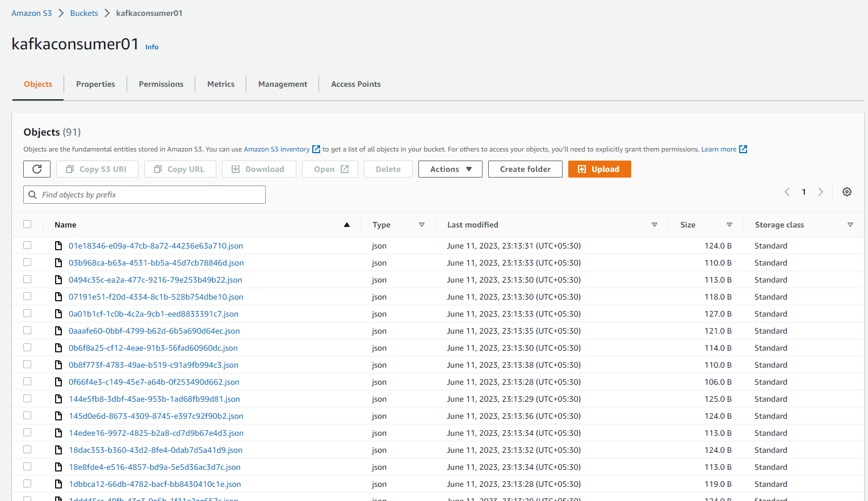Select the checkbox for 01e18346 json object
The height and width of the screenshot is (501, 868).
click(27, 245)
